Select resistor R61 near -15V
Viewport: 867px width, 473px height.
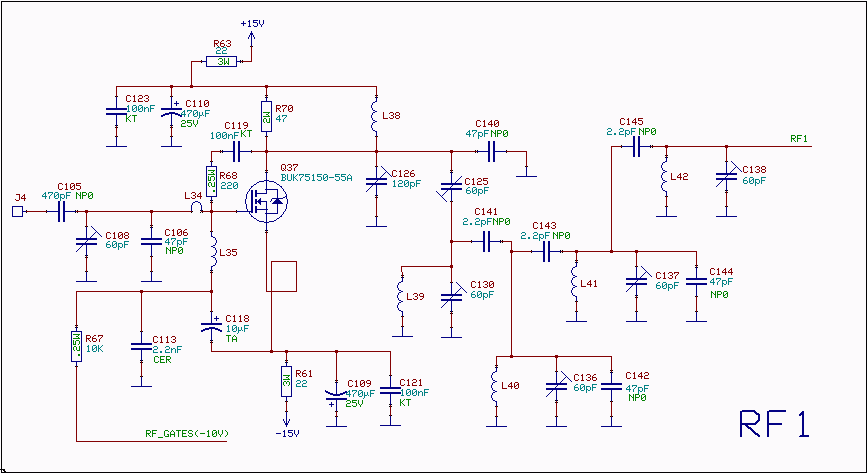tap(286, 381)
